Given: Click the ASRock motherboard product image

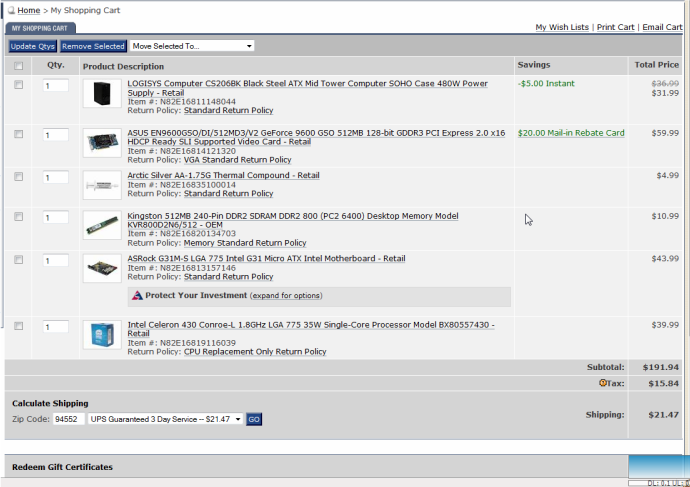Looking at the screenshot, I should pyautogui.click(x=101, y=268).
